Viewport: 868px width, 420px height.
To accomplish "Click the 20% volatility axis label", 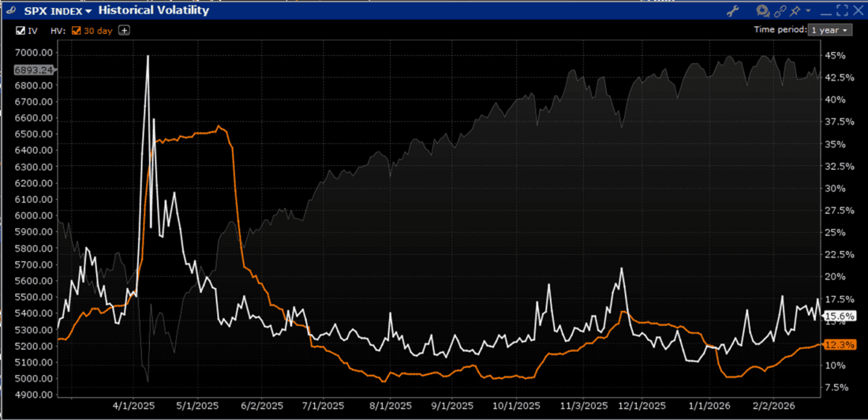I will (835, 276).
